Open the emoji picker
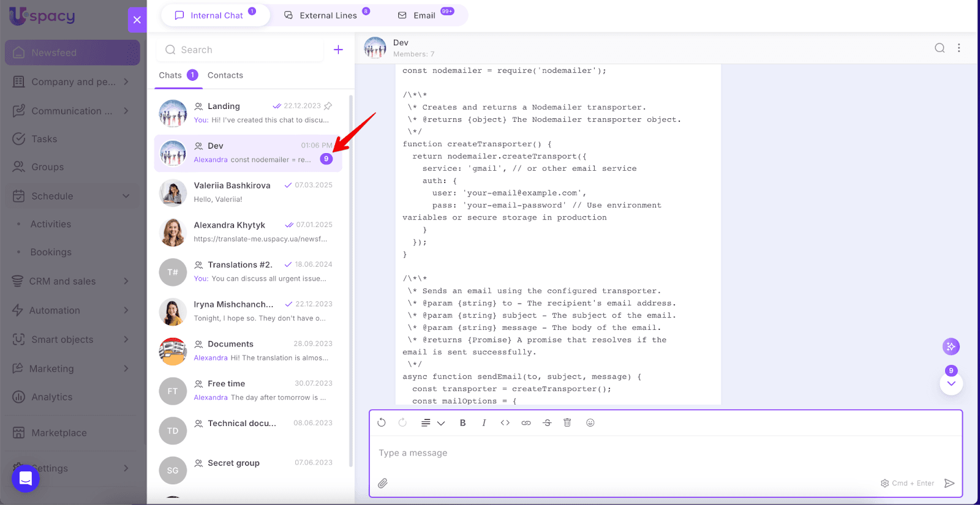The width and height of the screenshot is (980, 505). click(x=590, y=423)
